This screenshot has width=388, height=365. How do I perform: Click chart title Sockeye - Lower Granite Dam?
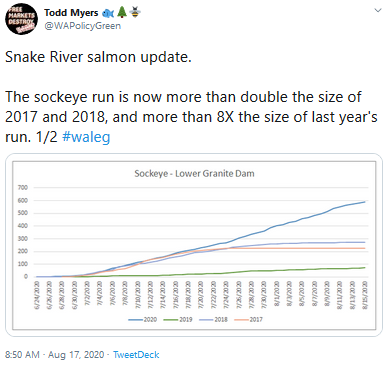point(194,174)
